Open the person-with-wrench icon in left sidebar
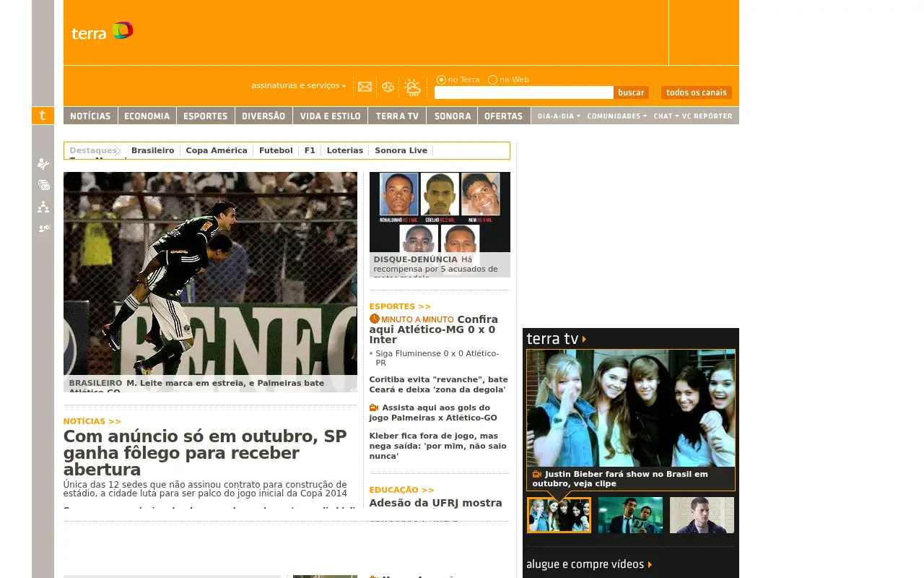The image size is (924, 578). tap(43, 164)
